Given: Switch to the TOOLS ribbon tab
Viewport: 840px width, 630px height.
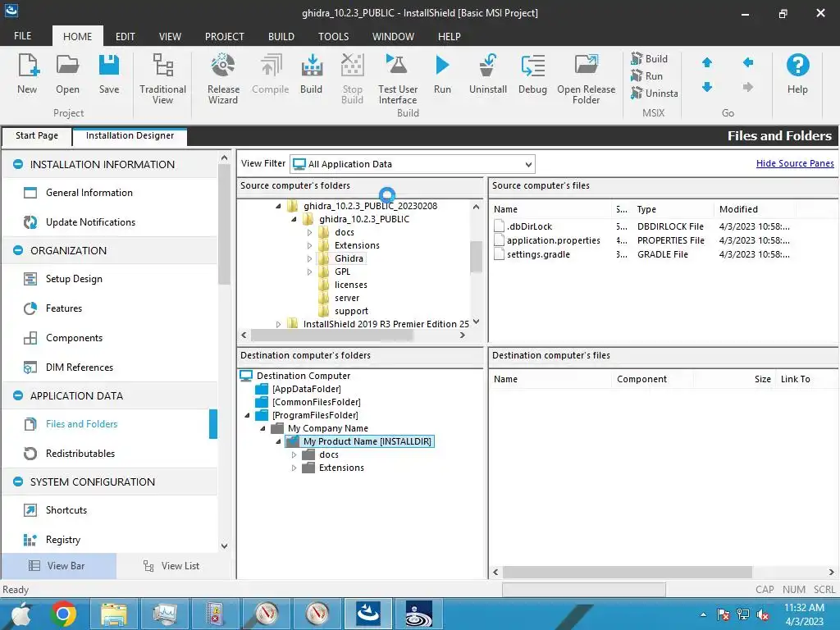Looking at the screenshot, I should (x=333, y=36).
